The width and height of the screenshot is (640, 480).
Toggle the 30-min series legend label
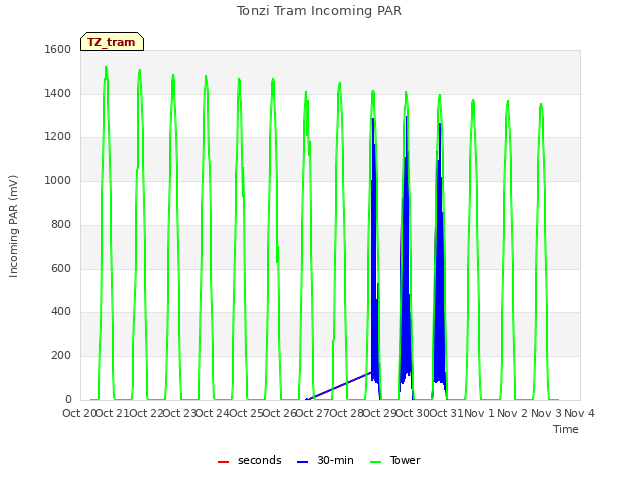(x=335, y=460)
